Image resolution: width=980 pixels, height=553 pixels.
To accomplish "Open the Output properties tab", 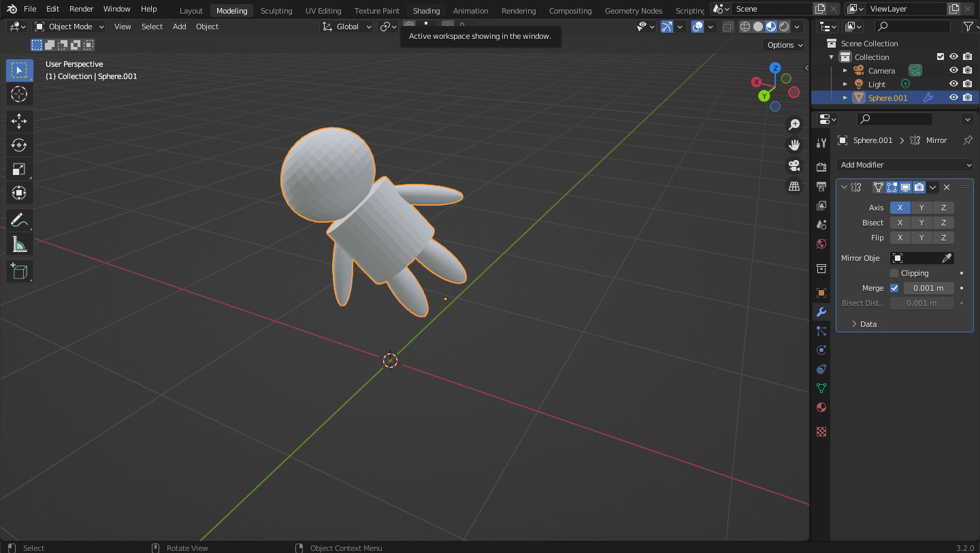I will tap(821, 186).
